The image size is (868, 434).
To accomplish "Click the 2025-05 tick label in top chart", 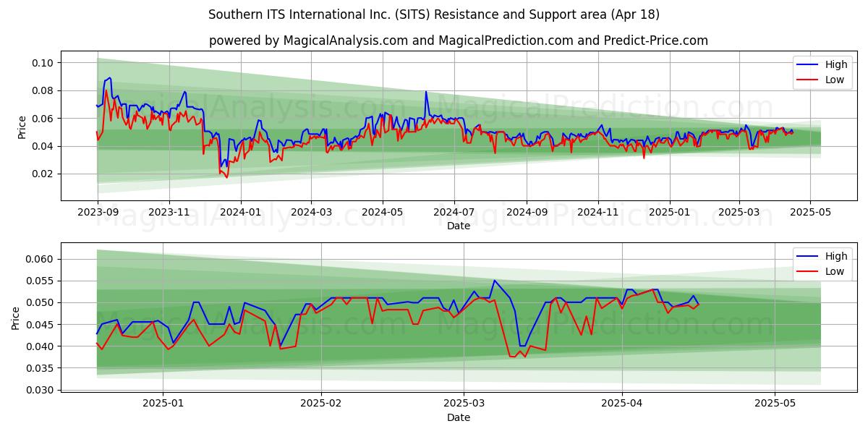I will (810, 212).
